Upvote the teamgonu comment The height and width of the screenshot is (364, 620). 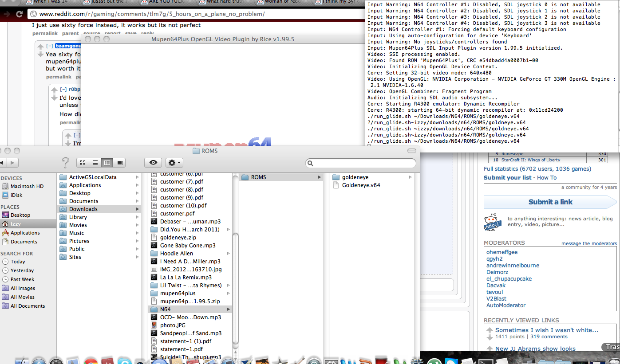(40, 47)
